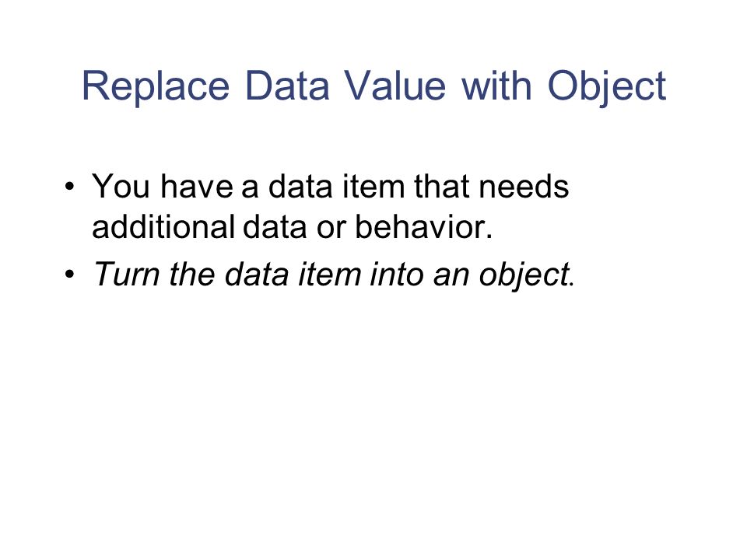Select the second bullet point marker
Screen dimensions: 747x560
click(x=69, y=275)
